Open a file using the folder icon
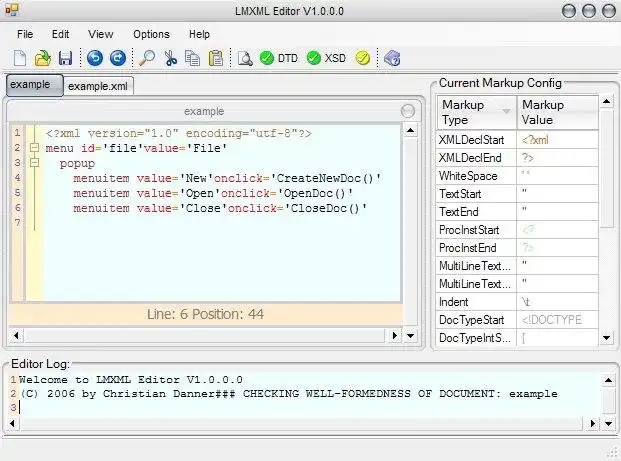 [42, 58]
